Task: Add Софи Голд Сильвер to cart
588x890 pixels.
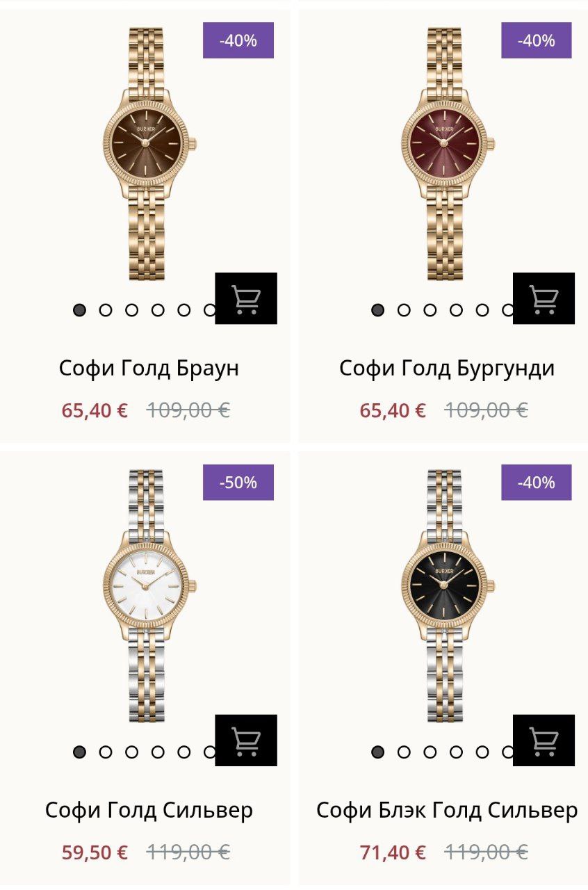Action: (x=246, y=741)
